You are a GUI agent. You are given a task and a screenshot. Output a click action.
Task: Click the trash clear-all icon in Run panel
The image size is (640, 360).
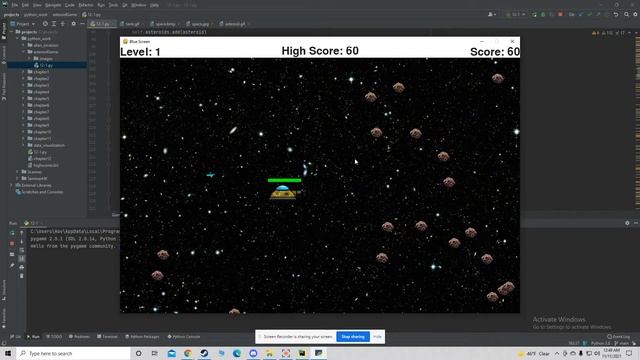22,276
